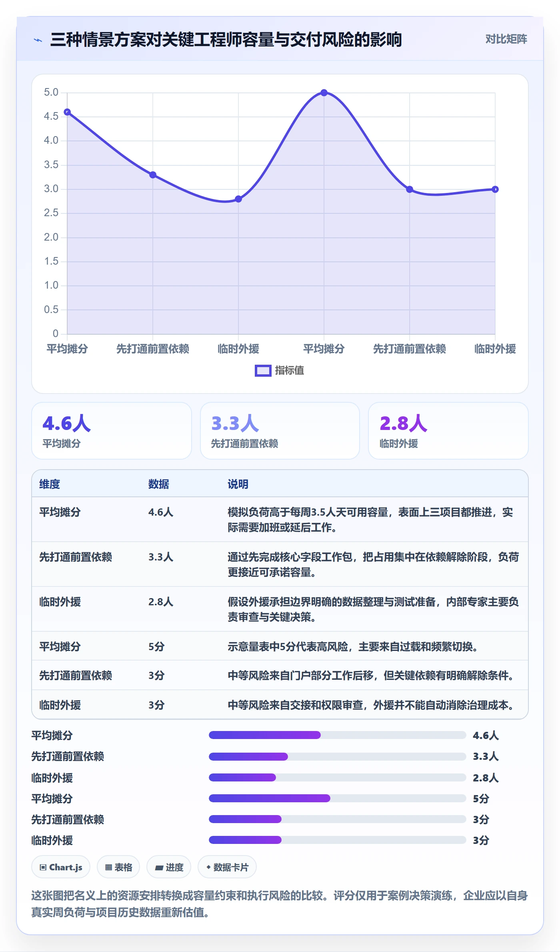Click the footnote paragraph starting 这张图把名义上
560x952 pixels.
coord(280,904)
